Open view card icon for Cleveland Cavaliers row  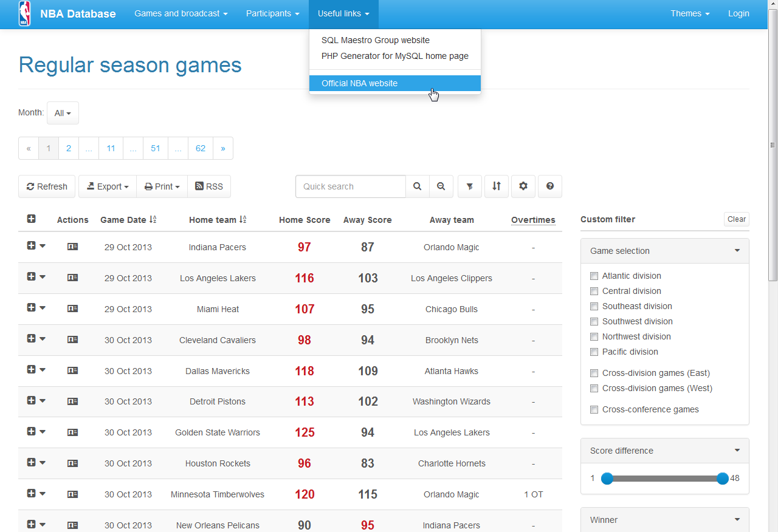pyautogui.click(x=73, y=339)
